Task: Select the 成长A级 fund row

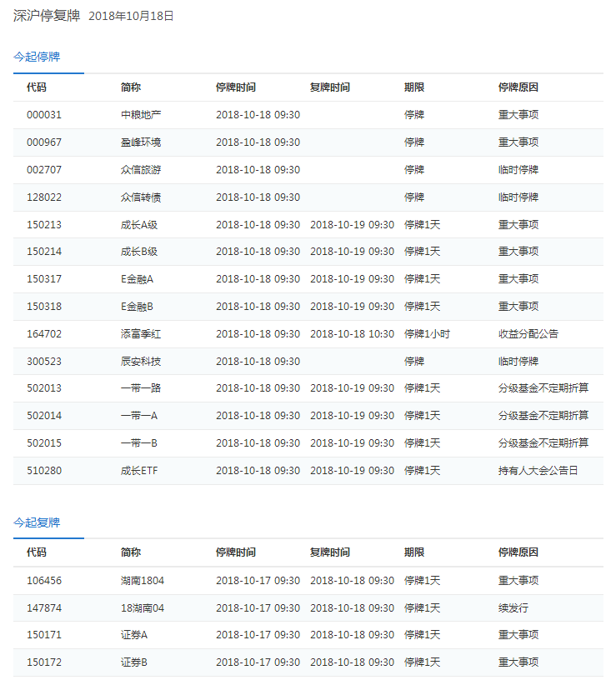Action: tap(139, 225)
